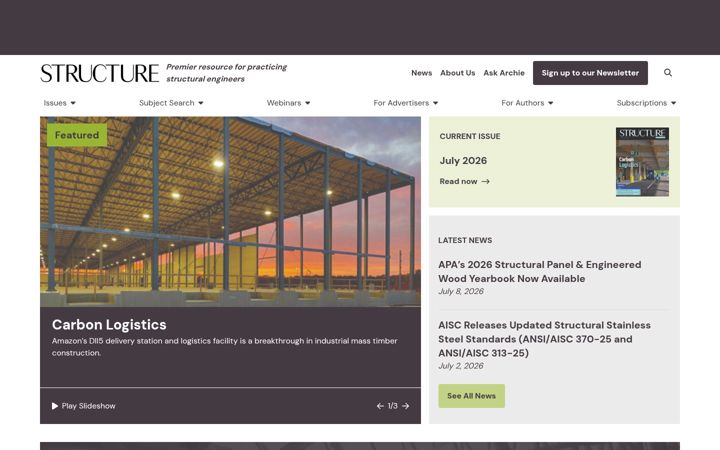Click the July 2026 issue cover thumbnail

(x=642, y=162)
